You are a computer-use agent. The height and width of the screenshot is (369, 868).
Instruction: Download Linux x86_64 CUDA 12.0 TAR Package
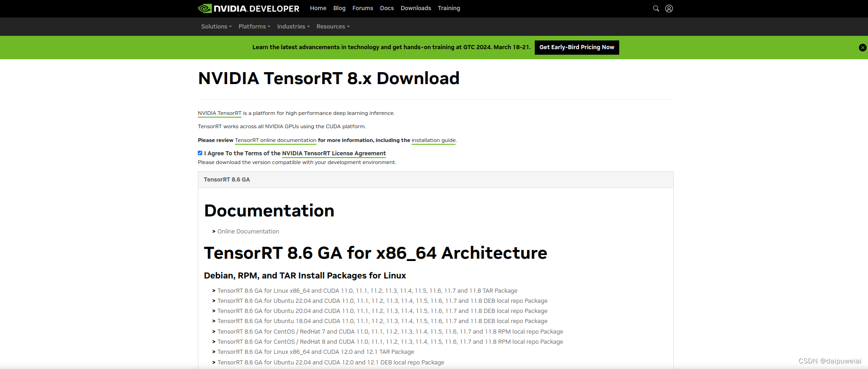(x=316, y=352)
